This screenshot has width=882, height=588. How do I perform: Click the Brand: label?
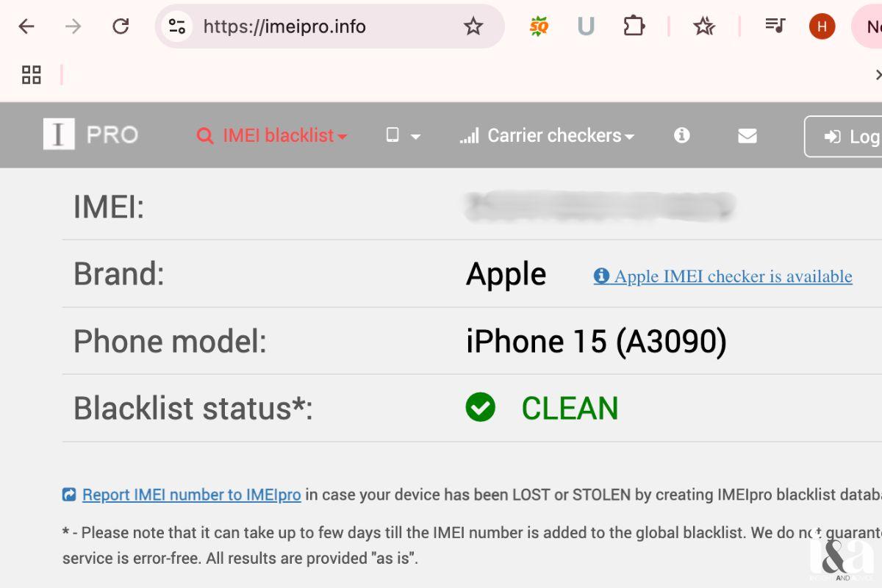(x=119, y=273)
